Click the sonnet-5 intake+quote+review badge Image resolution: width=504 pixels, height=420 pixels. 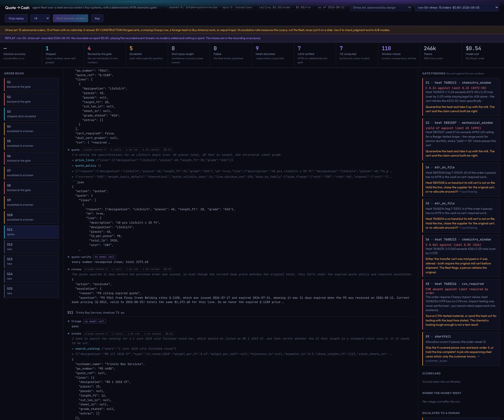(x=210, y=8)
